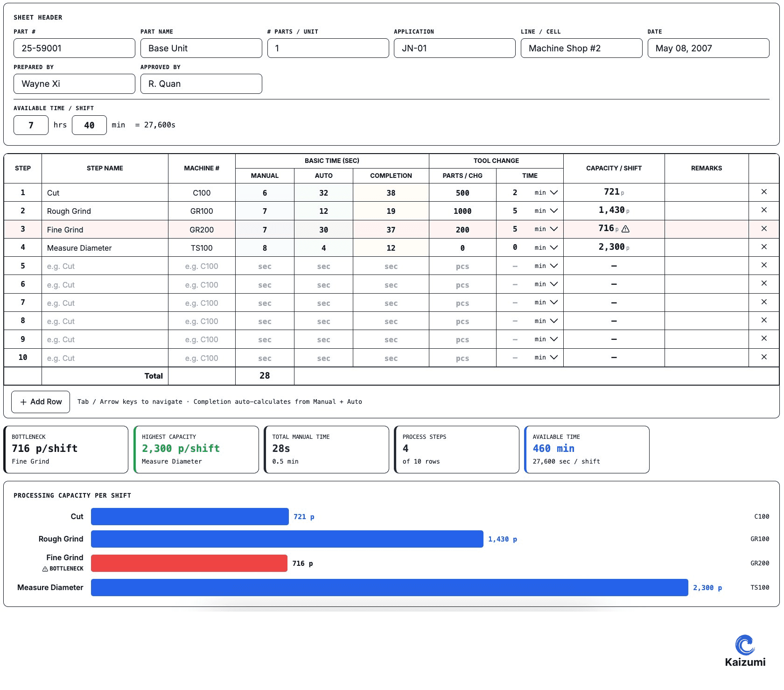This screenshot has height=690, width=784.
Task: Click the Manual time cell for Measure Diameter
Action: tap(264, 247)
